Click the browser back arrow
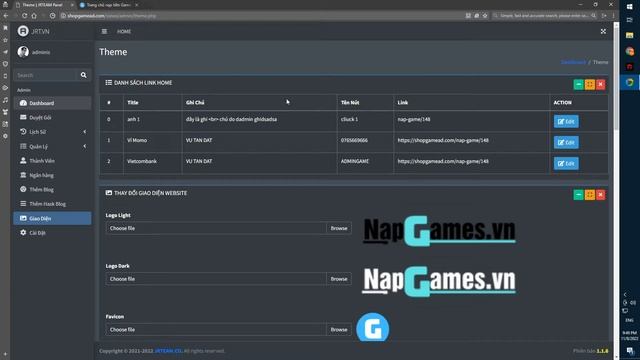The image size is (640, 360). (6, 16)
